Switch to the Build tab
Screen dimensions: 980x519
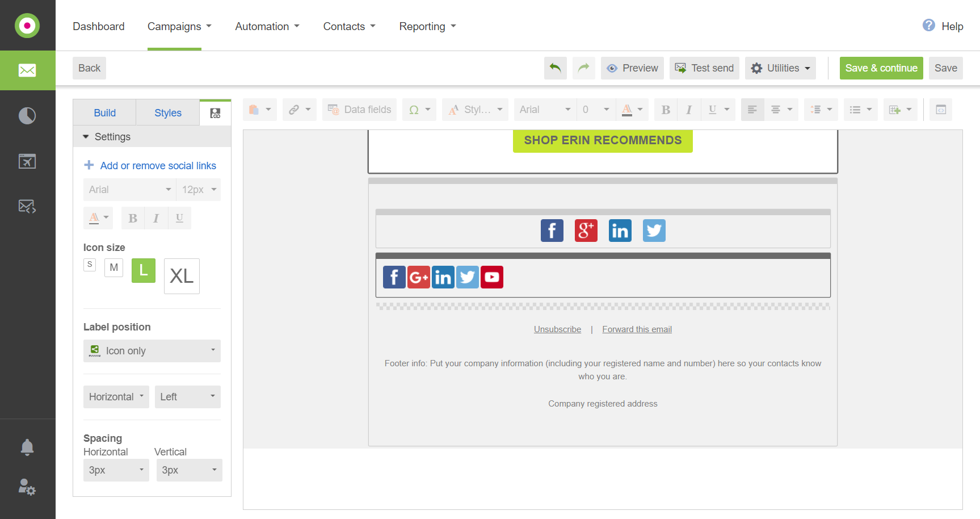point(105,113)
